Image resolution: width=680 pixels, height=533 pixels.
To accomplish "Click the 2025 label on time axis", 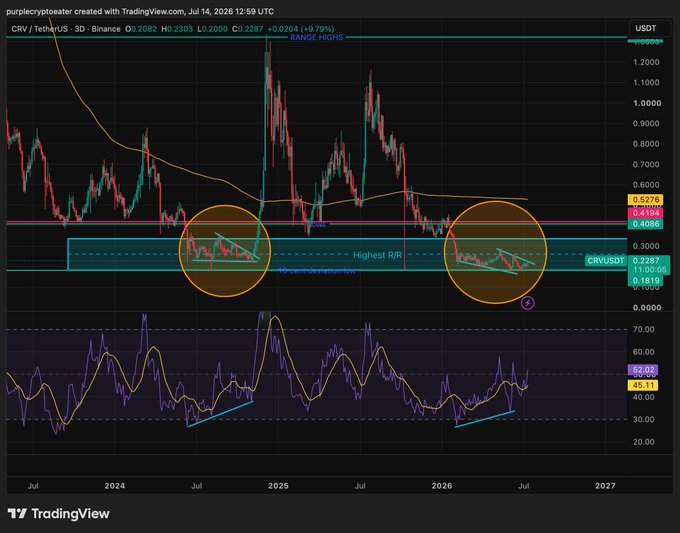I will click(278, 486).
